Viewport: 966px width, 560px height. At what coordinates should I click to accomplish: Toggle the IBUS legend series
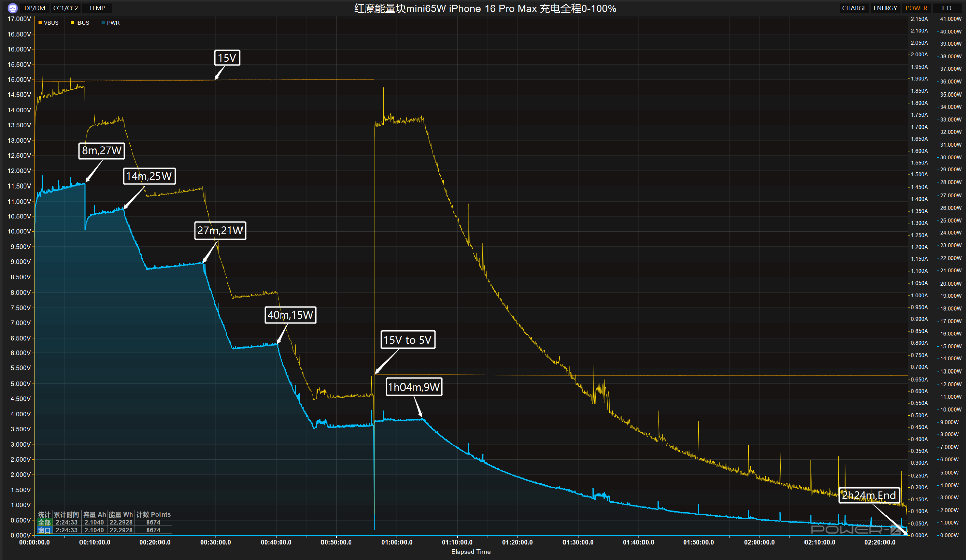(x=80, y=23)
